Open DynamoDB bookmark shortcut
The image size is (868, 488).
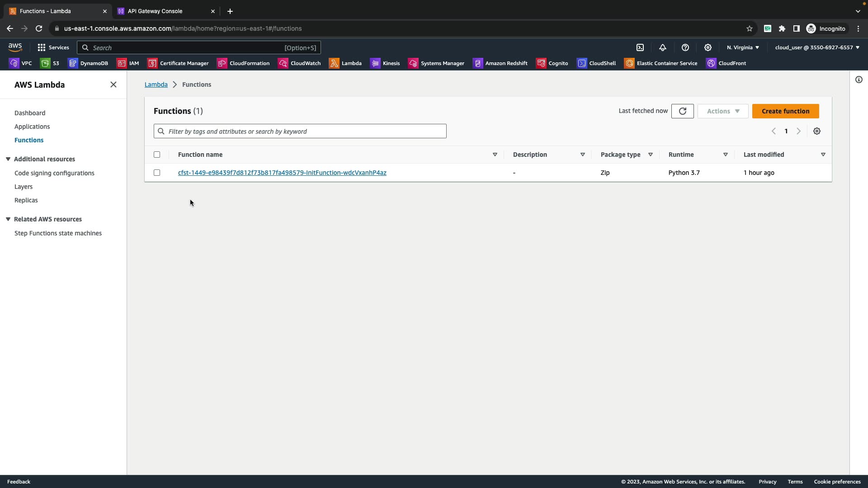[88, 63]
